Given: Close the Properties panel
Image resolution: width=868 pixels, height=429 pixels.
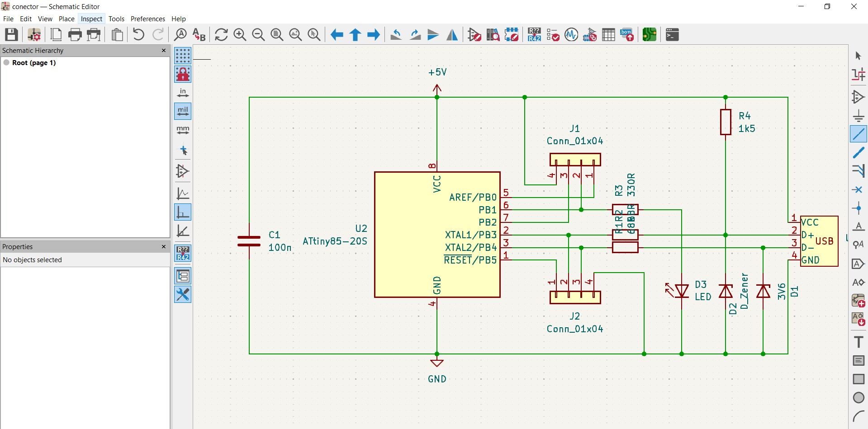Looking at the screenshot, I should click(164, 246).
